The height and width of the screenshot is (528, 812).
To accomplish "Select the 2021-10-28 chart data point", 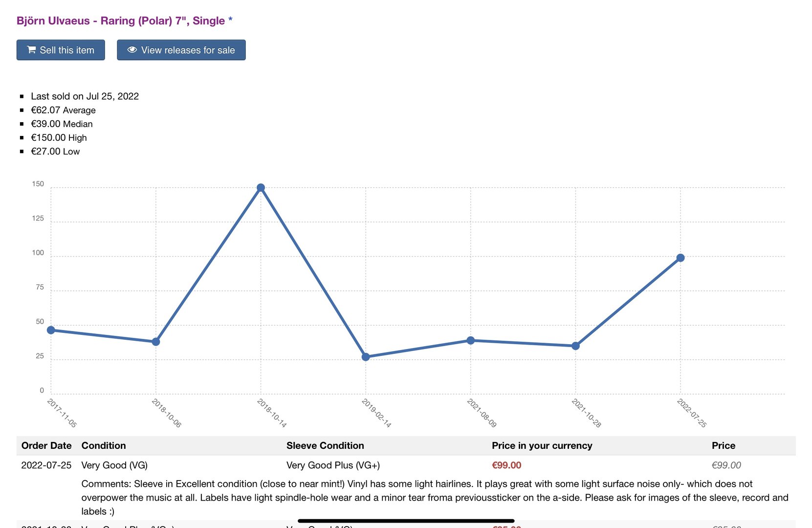I will [575, 346].
